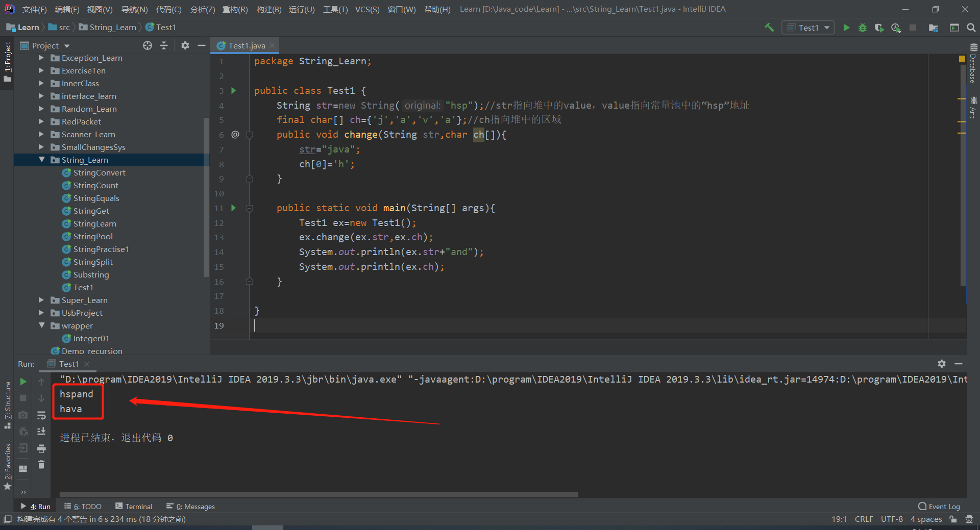This screenshot has height=530, width=980.
Task: Open the 重构(R) menu
Action: coord(235,9)
